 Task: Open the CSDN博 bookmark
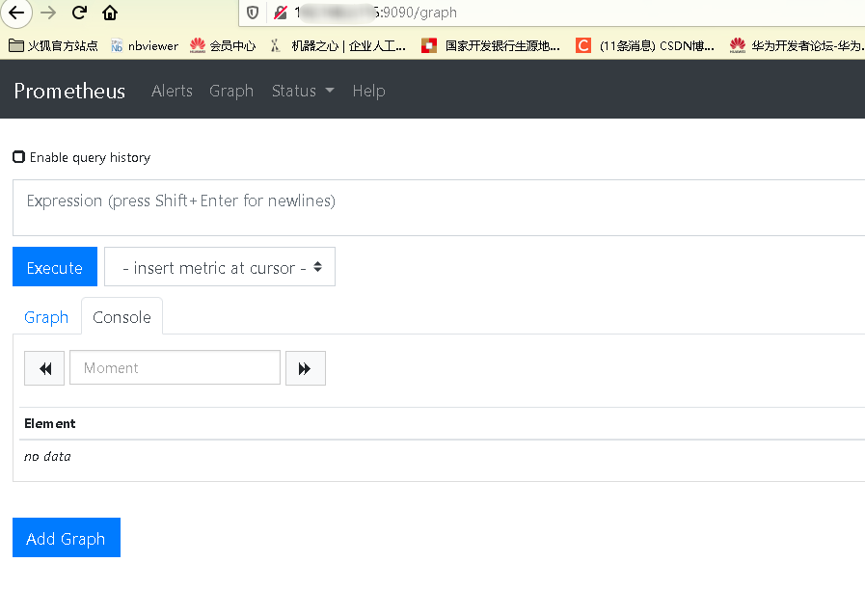coord(645,45)
